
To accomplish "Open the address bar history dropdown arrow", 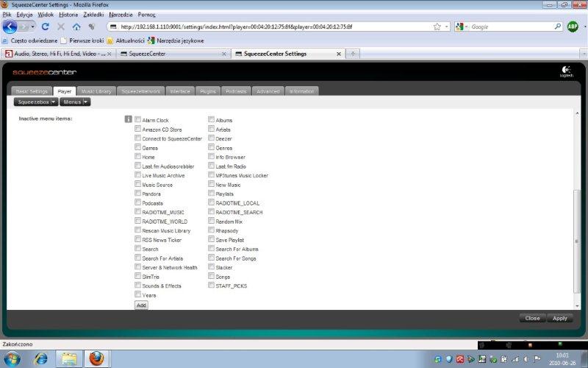I will (x=446, y=26).
